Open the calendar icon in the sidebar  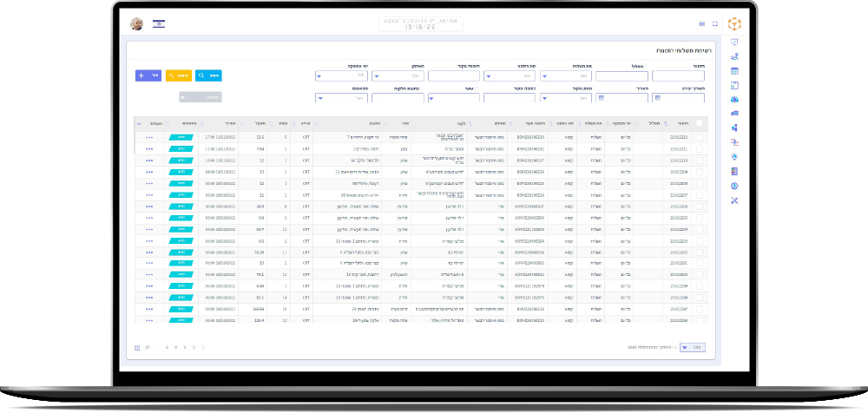pos(734,71)
